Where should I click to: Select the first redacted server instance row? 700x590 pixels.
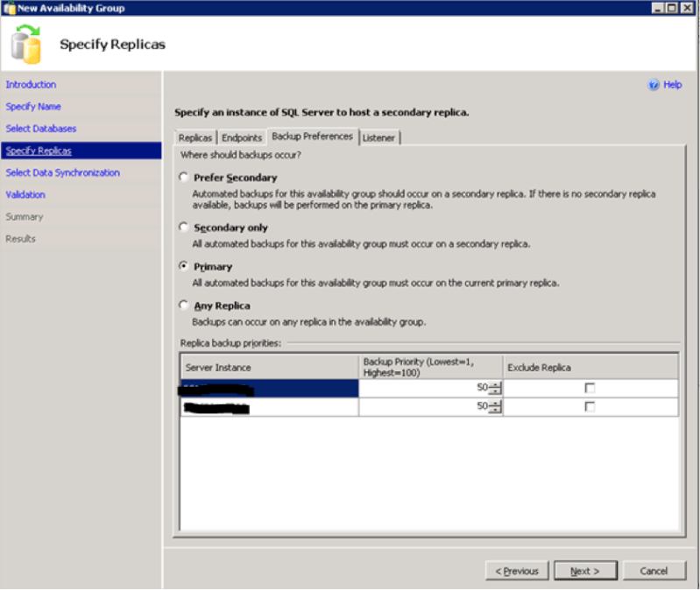click(270, 389)
